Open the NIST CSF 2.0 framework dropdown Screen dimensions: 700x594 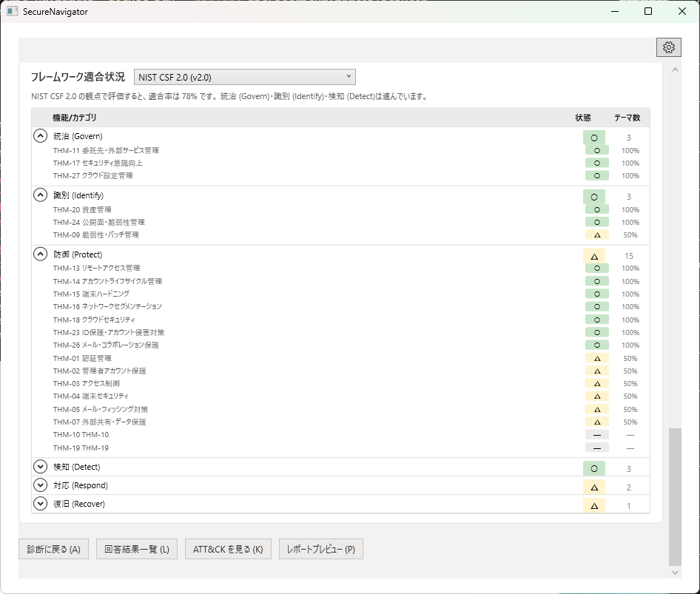pyautogui.click(x=244, y=76)
